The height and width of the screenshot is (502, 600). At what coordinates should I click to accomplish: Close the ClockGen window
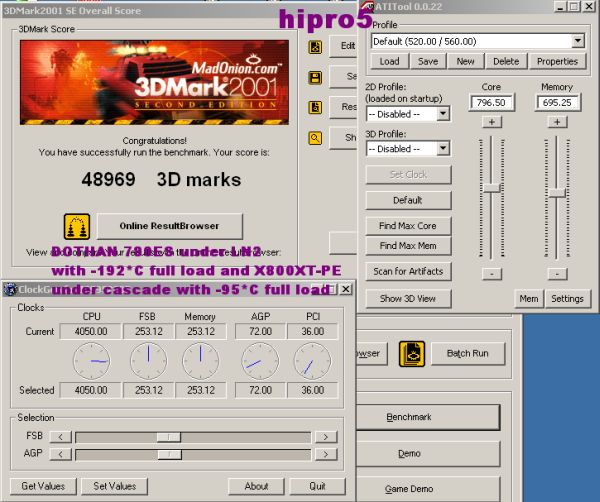pyautogui.click(x=346, y=289)
